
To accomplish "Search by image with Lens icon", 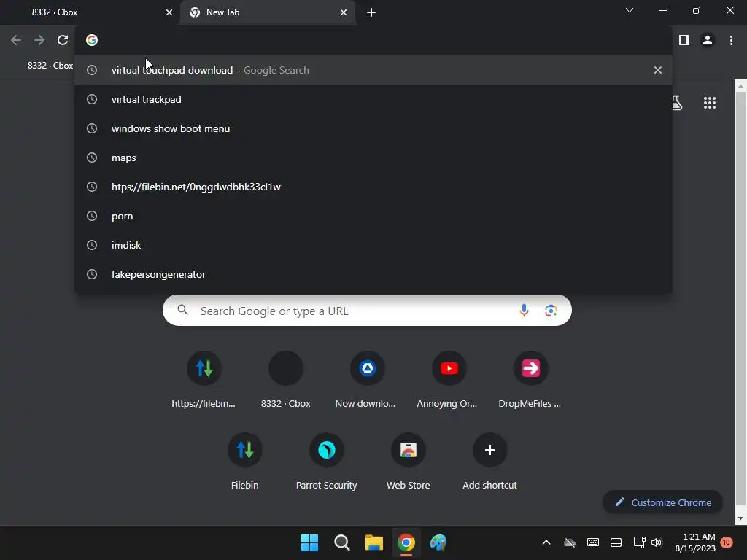I will pos(551,311).
